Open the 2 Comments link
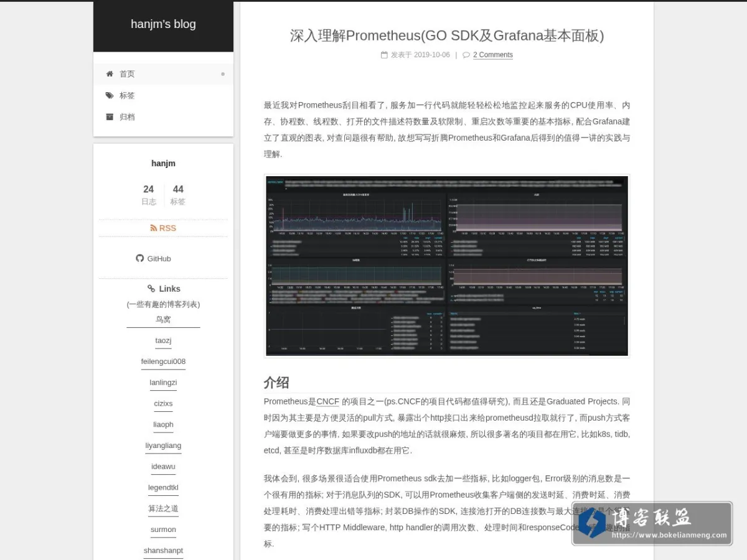Viewport: 747px width, 560px height. click(x=493, y=55)
